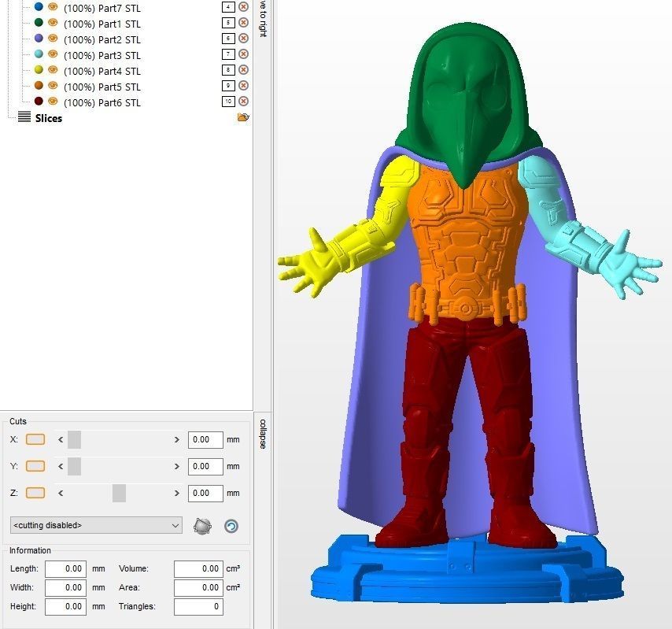Click the Triangles information field
The width and height of the screenshot is (672, 629).
click(198, 607)
